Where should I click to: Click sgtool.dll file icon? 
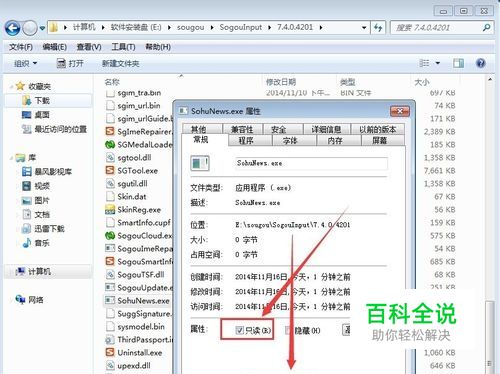pyautogui.click(x=110, y=157)
